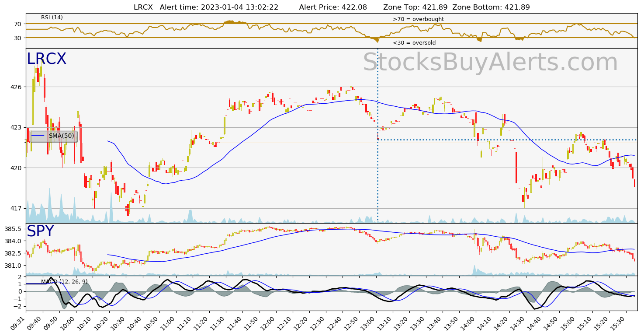
Task: Click the 11:50 time axis label
Action: tap(250, 323)
